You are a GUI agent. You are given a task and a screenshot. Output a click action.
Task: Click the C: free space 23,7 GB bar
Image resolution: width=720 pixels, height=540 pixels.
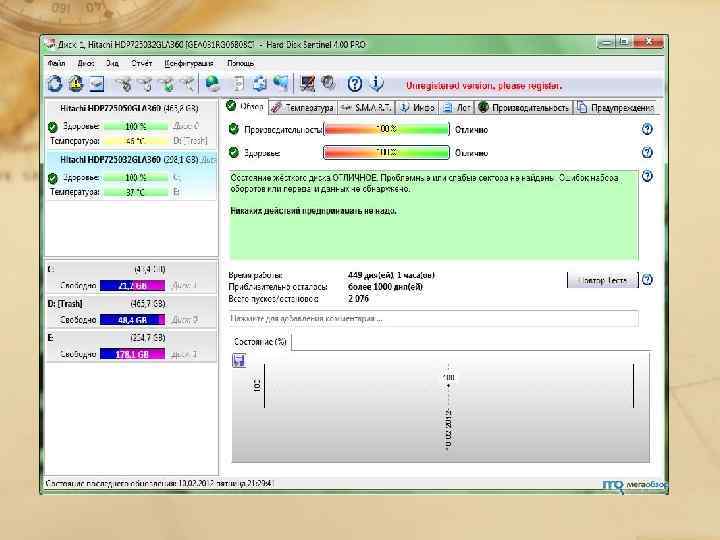click(132, 286)
